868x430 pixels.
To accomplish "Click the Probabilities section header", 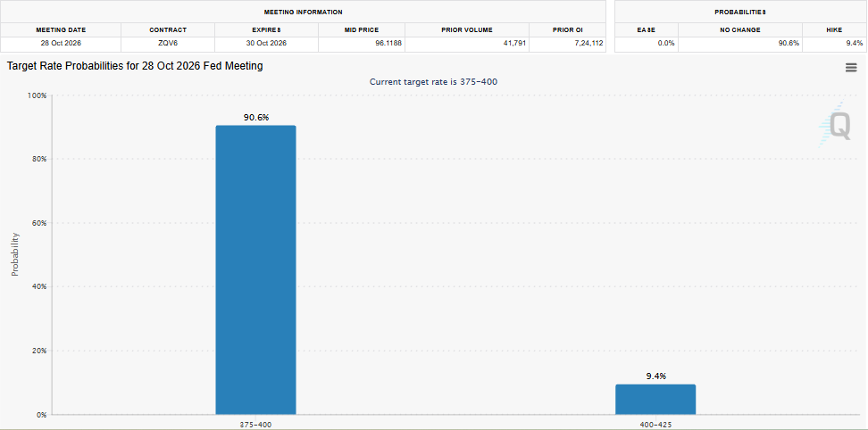I will (x=740, y=12).
